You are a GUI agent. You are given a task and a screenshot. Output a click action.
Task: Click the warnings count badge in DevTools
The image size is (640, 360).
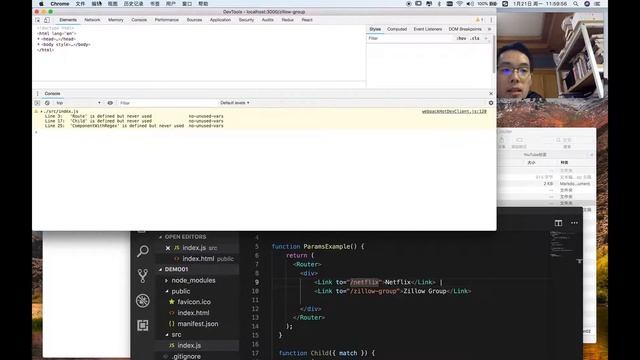pos(479,20)
